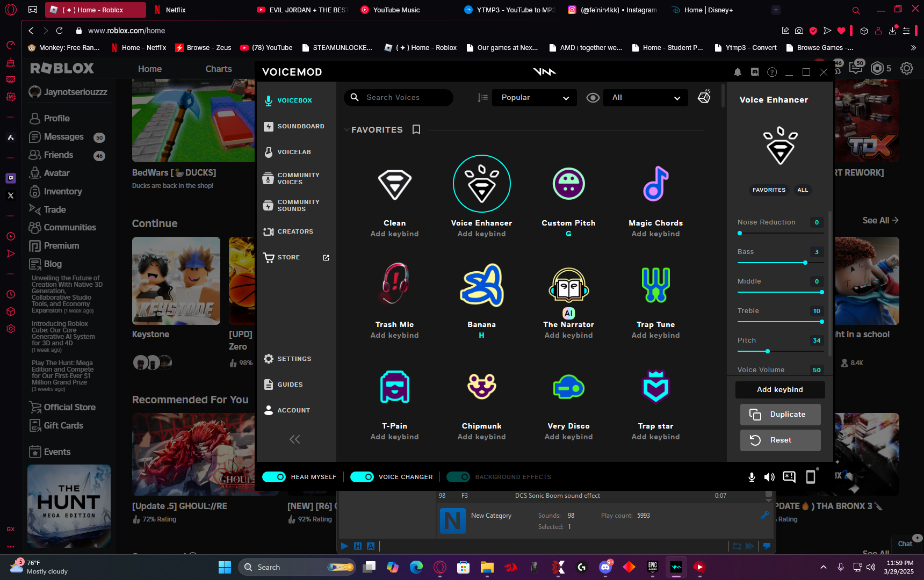
Task: Select The Narrator voice icon
Action: click(x=569, y=285)
